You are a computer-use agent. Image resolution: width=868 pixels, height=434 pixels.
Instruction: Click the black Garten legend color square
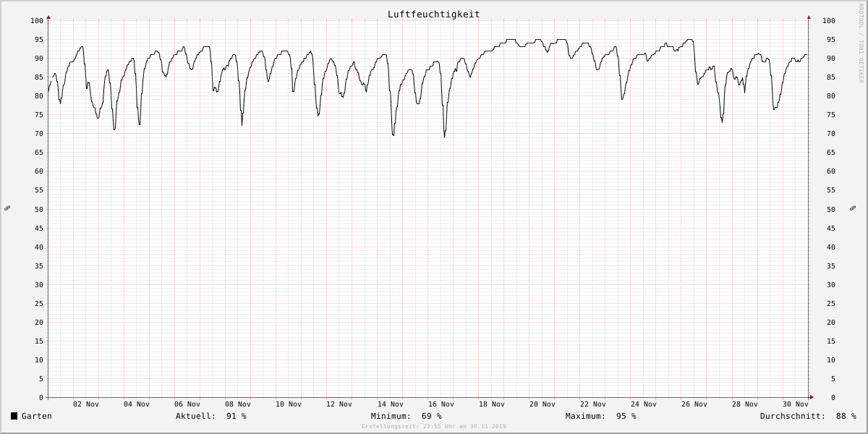(14, 416)
